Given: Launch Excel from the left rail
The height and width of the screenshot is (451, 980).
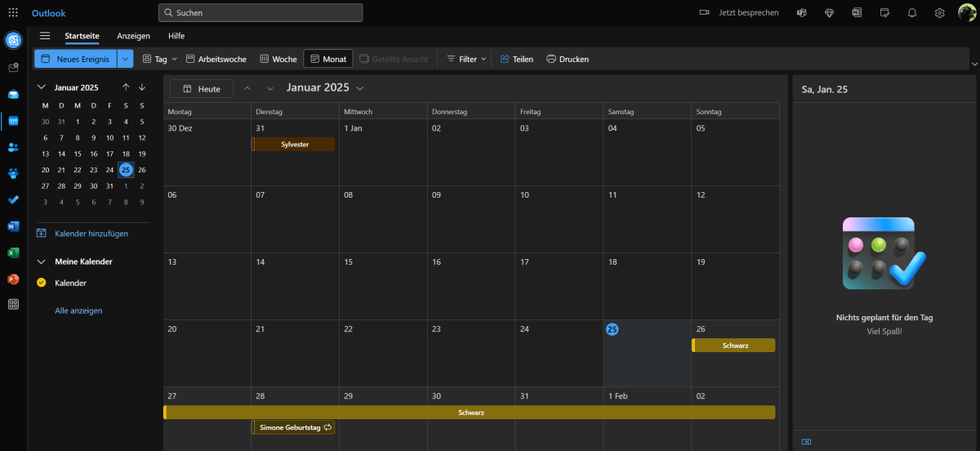Looking at the screenshot, I should (x=13, y=252).
